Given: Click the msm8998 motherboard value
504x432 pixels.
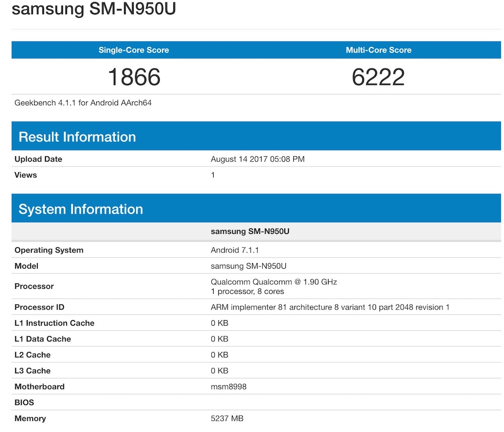Looking at the screenshot, I should tap(228, 387).
